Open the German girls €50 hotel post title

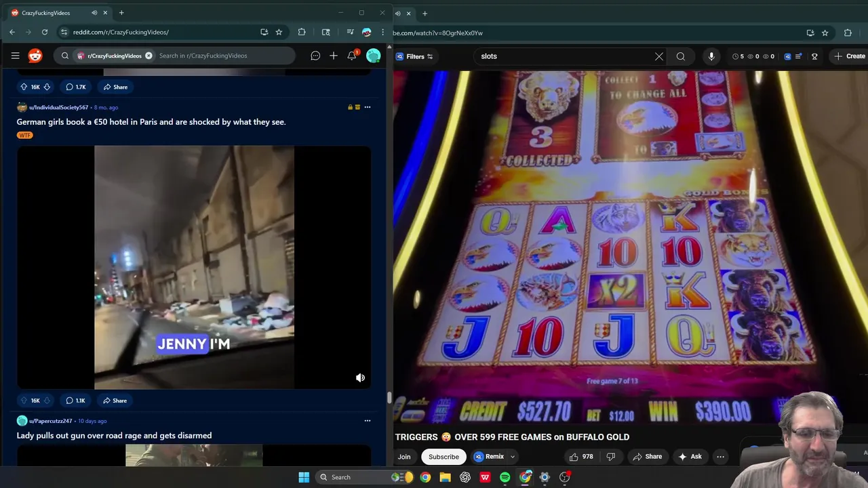151,122
